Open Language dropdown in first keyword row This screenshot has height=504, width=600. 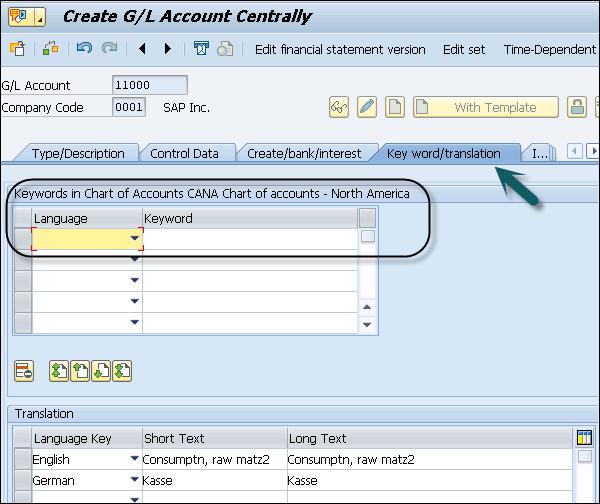click(x=134, y=238)
